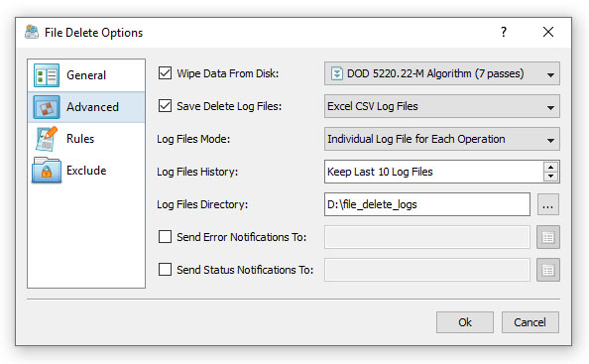The image size is (589, 364).
Task: Click the Cancel button
Action: 530,322
